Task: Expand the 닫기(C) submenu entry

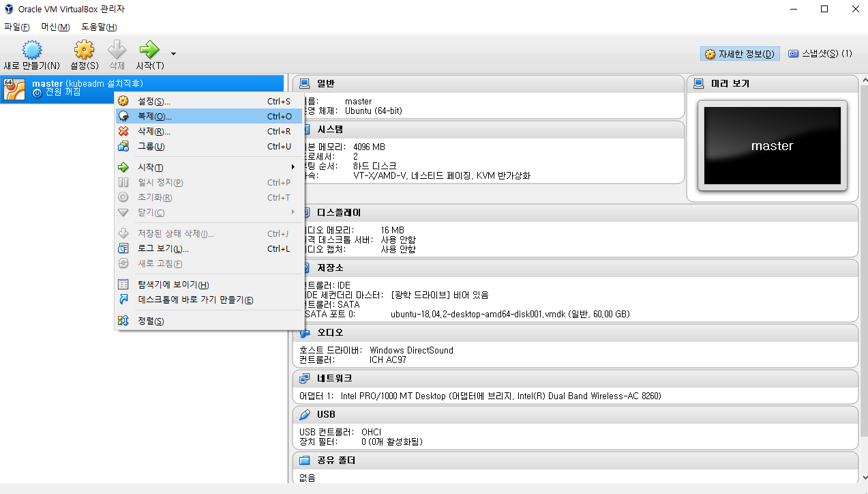Action: [x=209, y=212]
